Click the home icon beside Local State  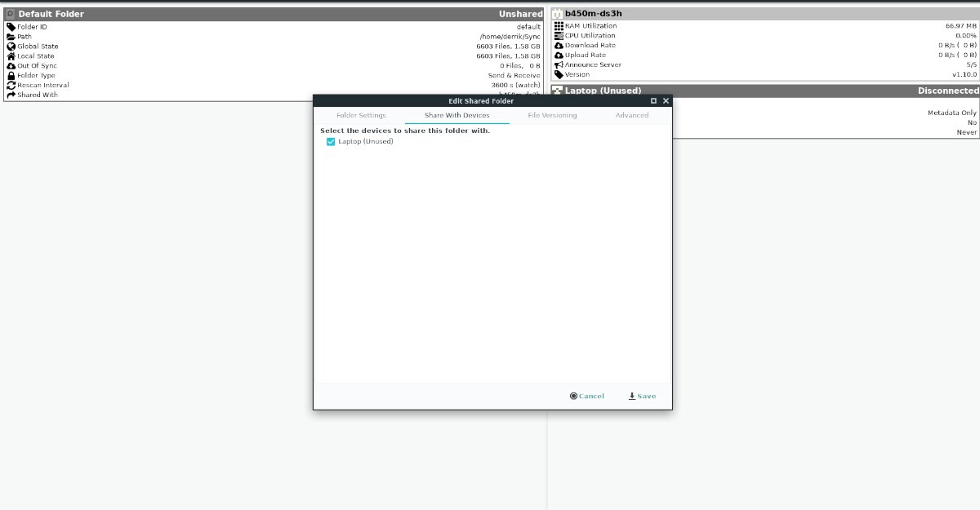(x=11, y=55)
